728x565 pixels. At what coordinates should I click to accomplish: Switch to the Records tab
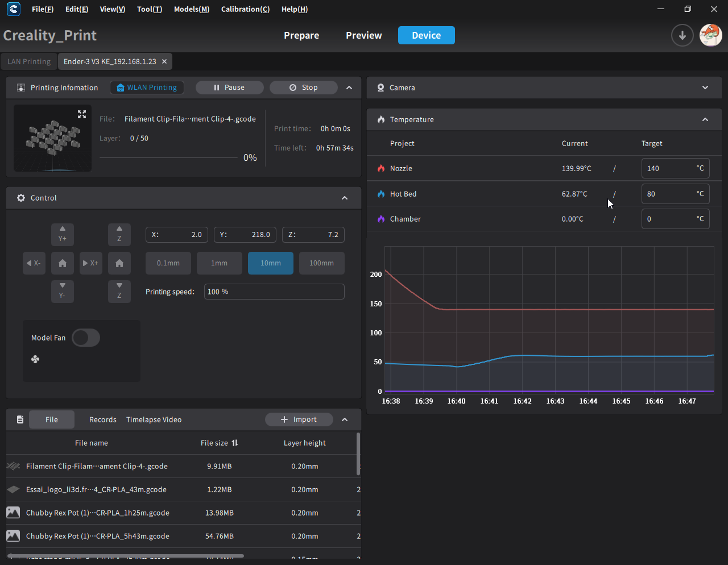tap(102, 419)
